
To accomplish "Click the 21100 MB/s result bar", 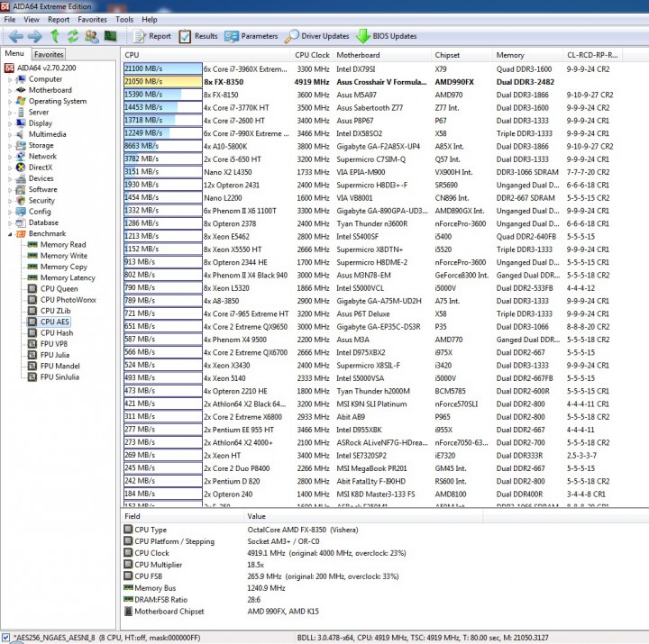I will click(162, 68).
